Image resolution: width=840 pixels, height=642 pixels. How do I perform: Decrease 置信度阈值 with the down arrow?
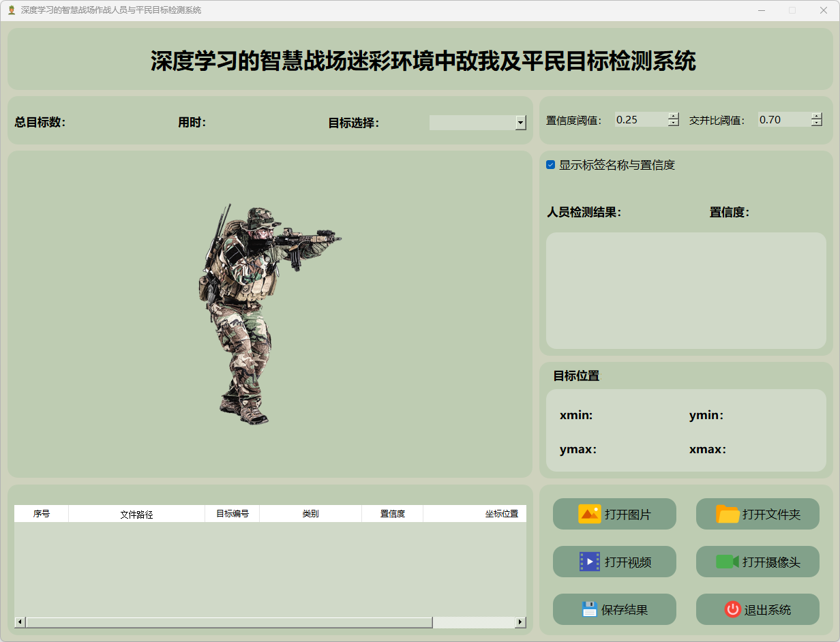[x=674, y=123]
